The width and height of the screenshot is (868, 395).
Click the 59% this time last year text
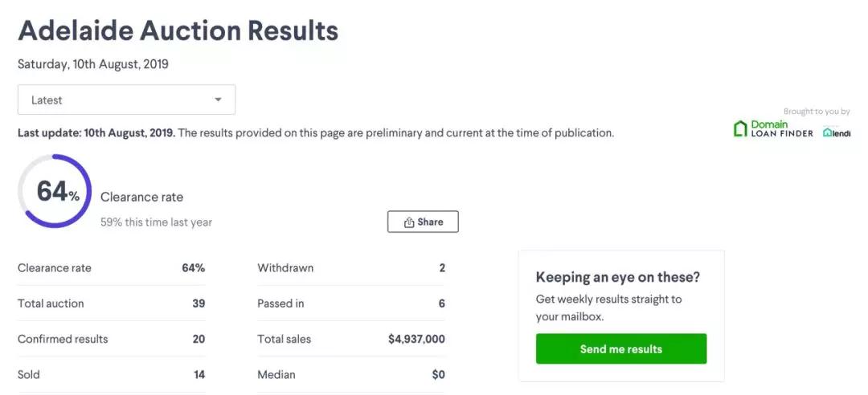click(x=156, y=222)
